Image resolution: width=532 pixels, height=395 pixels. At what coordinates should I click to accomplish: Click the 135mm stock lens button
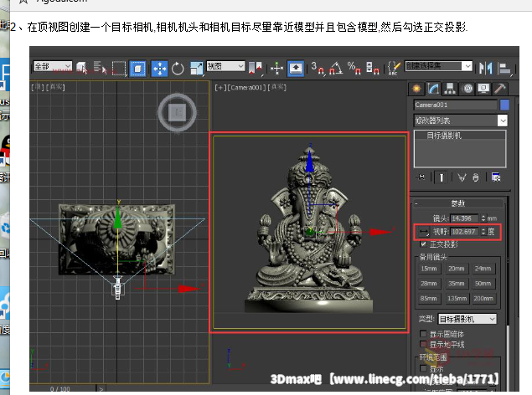click(456, 299)
